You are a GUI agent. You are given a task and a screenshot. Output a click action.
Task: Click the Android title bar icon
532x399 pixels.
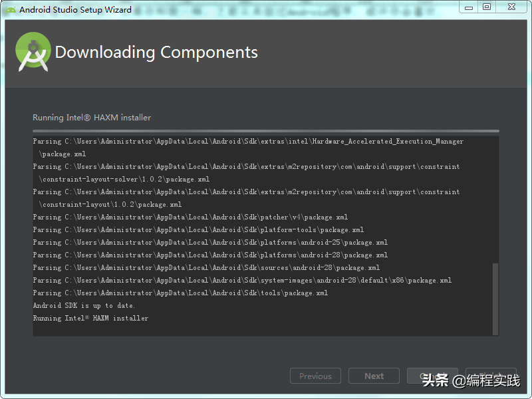point(11,10)
